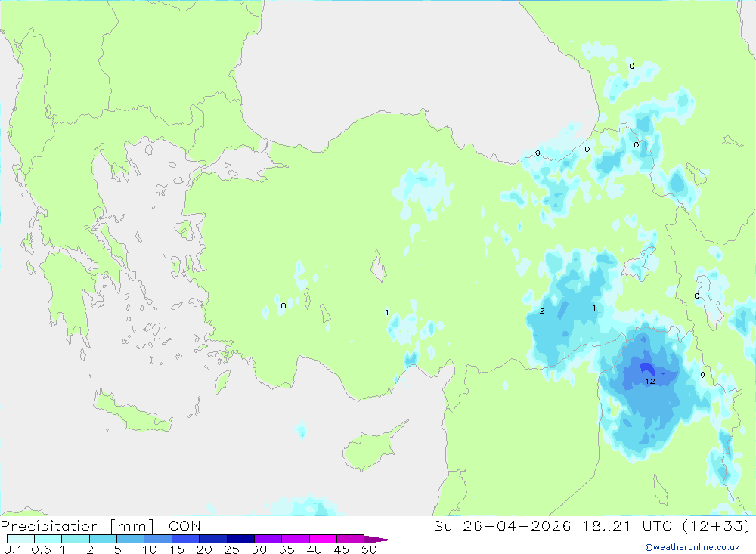Click the 2–5 mm legend color swatch
756x554 pixels.
(103, 539)
